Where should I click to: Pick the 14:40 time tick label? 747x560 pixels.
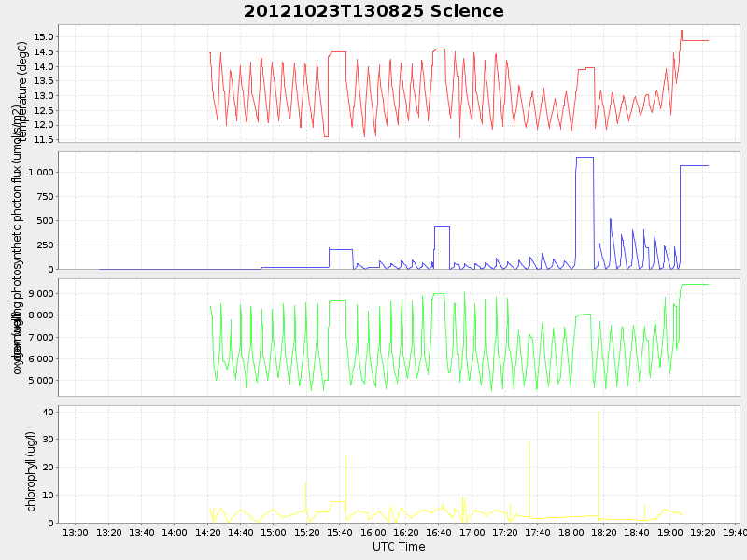(241, 532)
